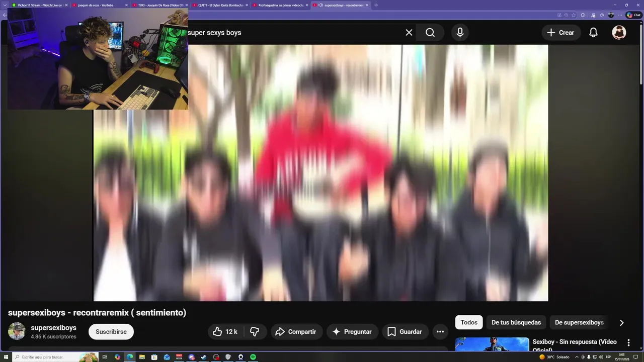644x362 pixels.
Task: Open Edge settings and more menu
Action: [620, 15]
